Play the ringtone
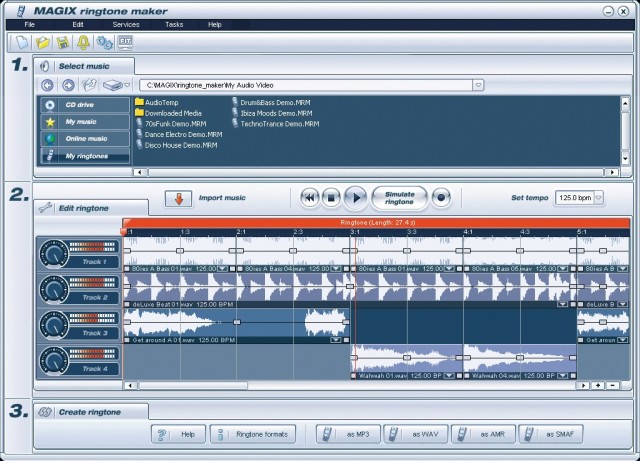The width and height of the screenshot is (640, 461). coord(356,198)
